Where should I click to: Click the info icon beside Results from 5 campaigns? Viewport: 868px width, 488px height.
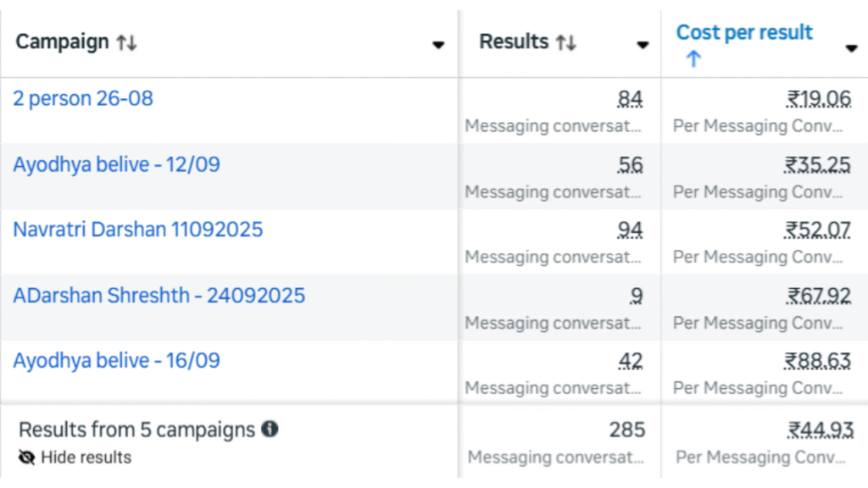[x=270, y=430]
